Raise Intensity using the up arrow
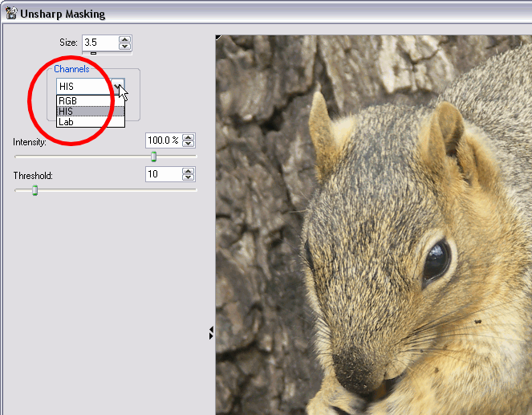The image size is (532, 415). tap(189, 137)
